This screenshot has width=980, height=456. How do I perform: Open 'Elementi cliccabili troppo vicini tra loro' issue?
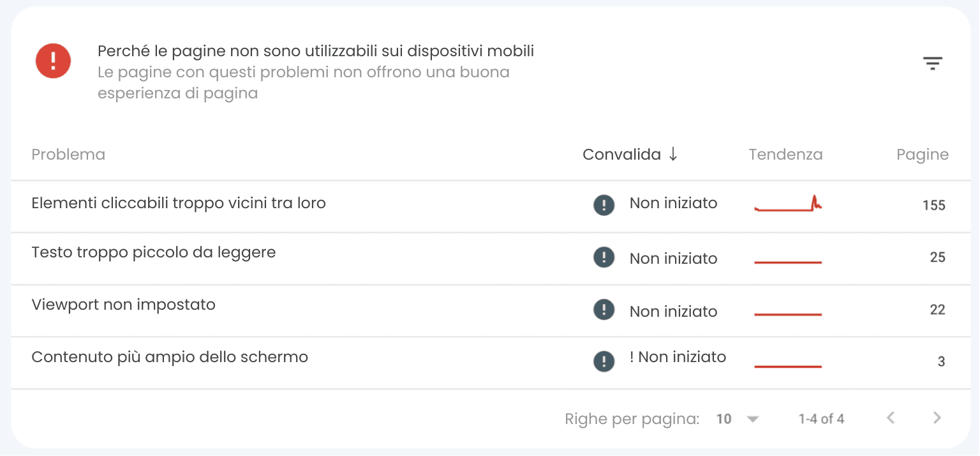(x=179, y=204)
